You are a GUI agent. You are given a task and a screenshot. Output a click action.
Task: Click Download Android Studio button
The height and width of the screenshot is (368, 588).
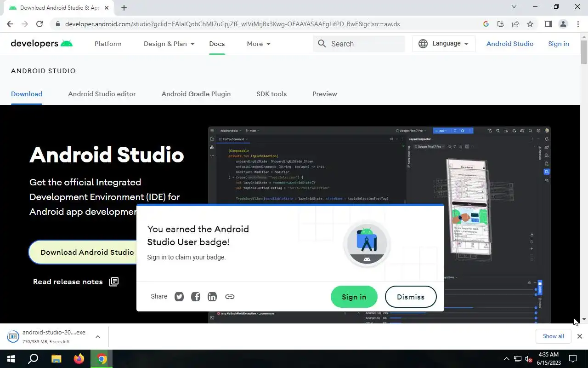tap(83, 252)
